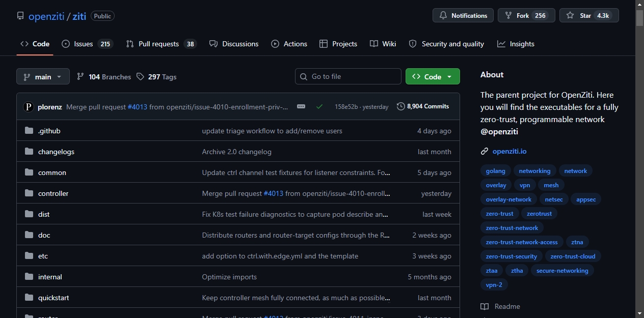Open the ziti repository name link
This screenshot has height=318, width=644.
(x=79, y=16)
